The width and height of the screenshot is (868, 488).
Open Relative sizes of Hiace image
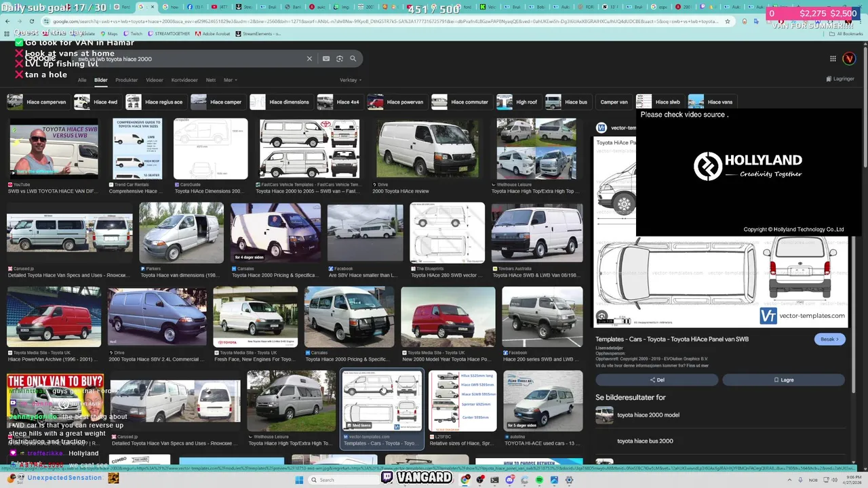pos(462,401)
